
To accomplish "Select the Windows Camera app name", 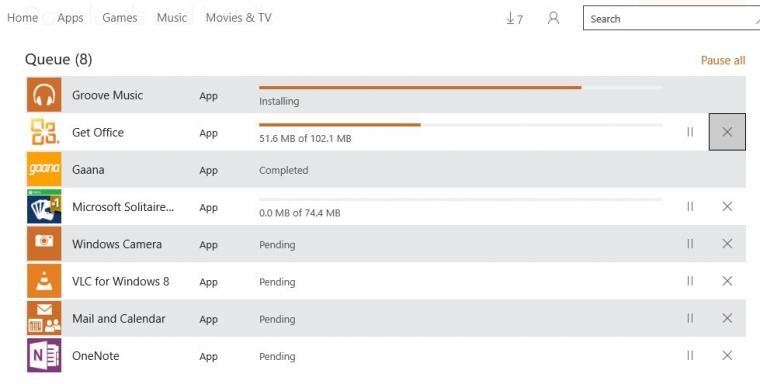I will point(117,244).
